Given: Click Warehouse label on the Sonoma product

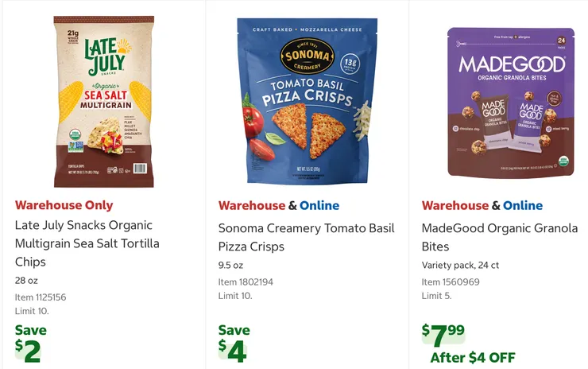Looking at the screenshot, I should (x=251, y=205).
